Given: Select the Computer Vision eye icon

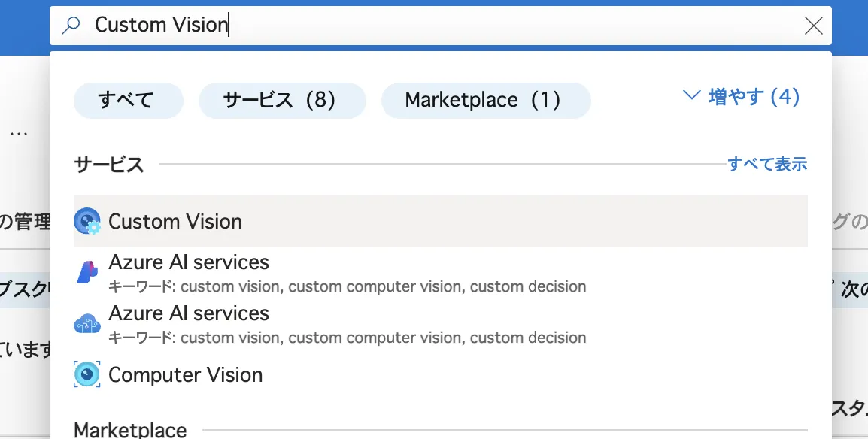Looking at the screenshot, I should click(x=86, y=374).
